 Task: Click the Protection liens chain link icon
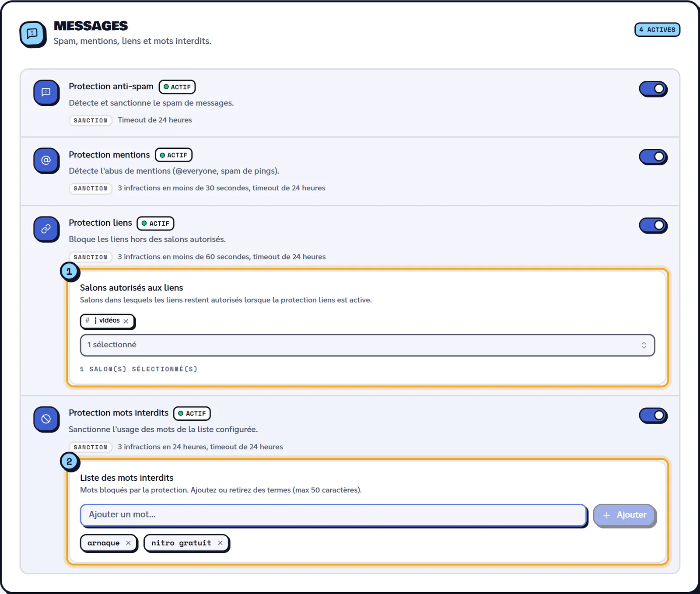point(46,229)
